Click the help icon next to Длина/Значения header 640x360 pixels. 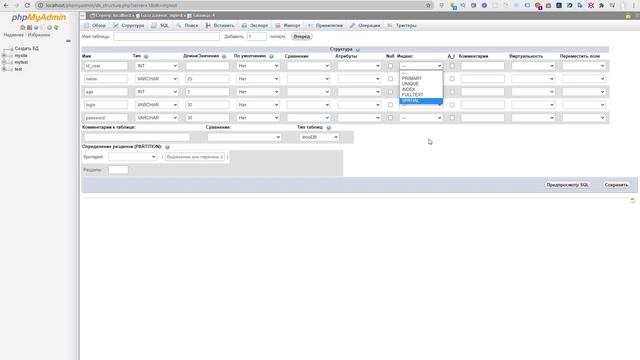click(224, 56)
